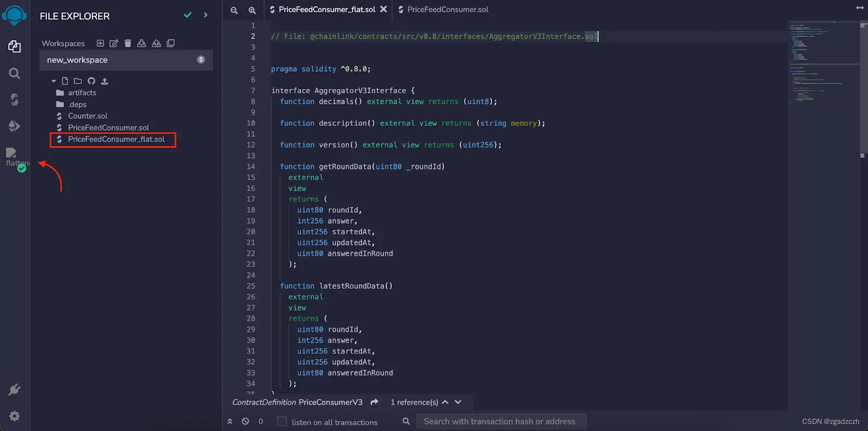
Task: Clear the terminal console
Action: tap(245, 421)
